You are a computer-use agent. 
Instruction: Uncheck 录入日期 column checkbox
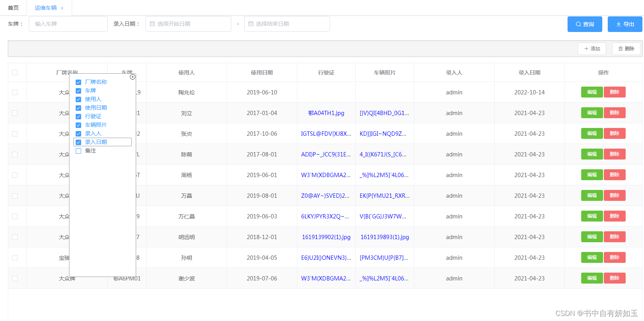point(78,142)
